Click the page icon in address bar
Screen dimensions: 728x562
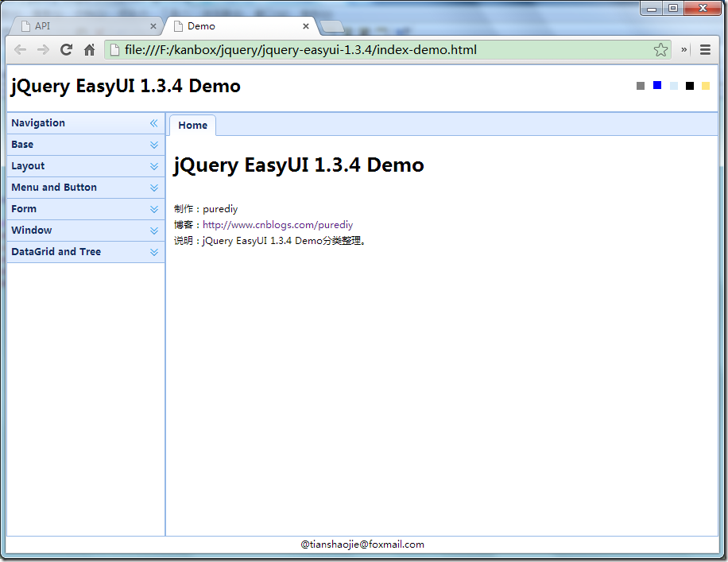pyautogui.click(x=114, y=50)
